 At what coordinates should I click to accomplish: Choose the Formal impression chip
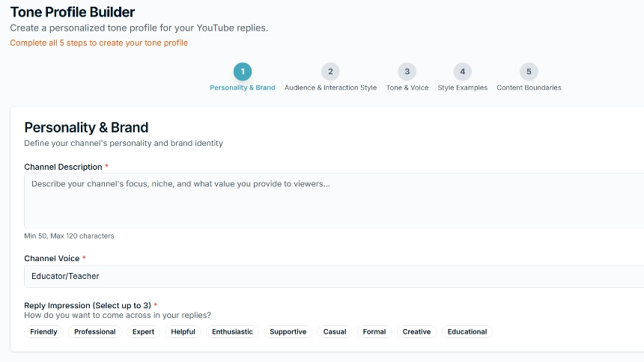coord(374,332)
